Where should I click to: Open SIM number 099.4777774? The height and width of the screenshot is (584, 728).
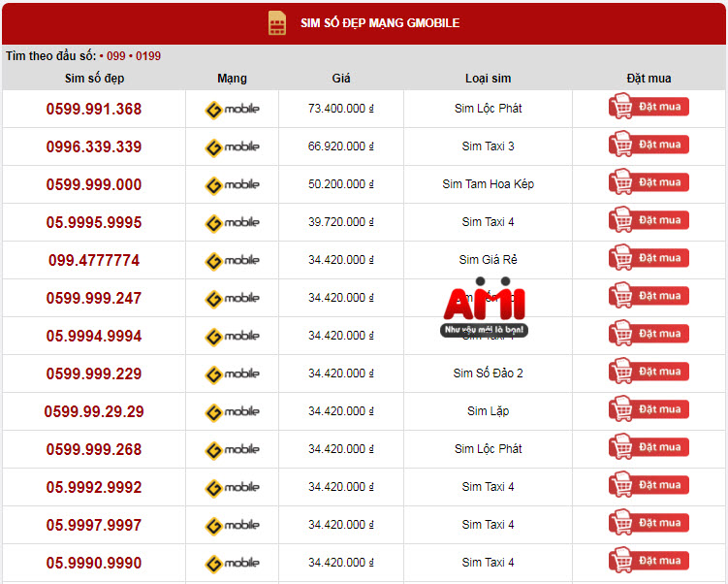click(x=94, y=260)
